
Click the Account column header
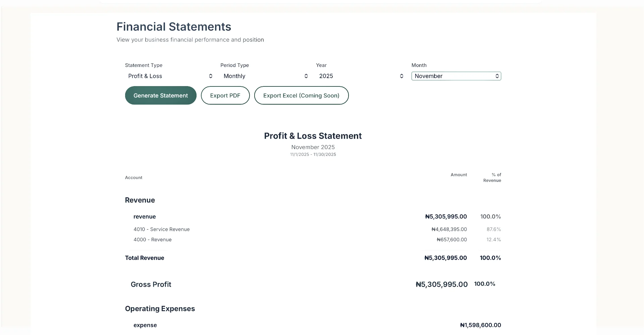coord(133,178)
